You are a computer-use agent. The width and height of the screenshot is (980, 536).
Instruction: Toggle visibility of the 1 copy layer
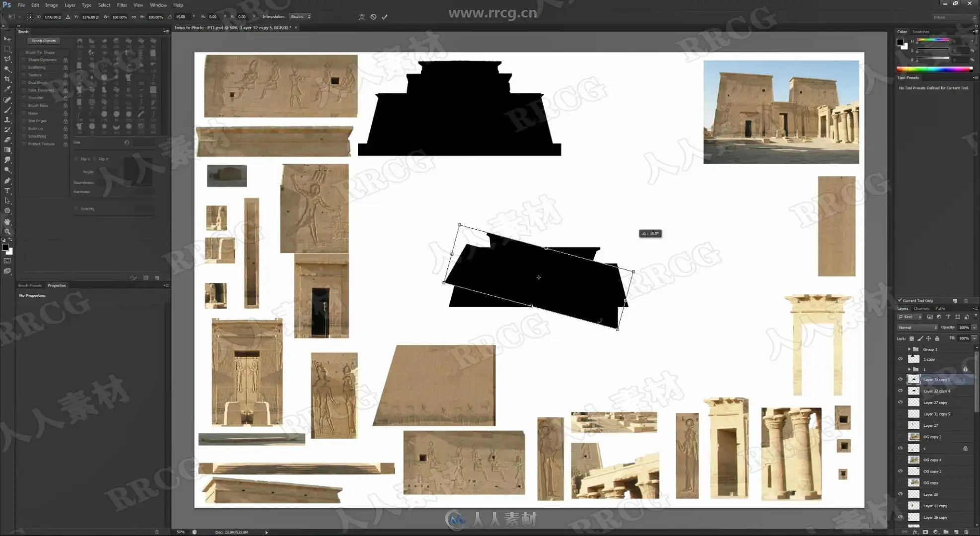(900, 359)
